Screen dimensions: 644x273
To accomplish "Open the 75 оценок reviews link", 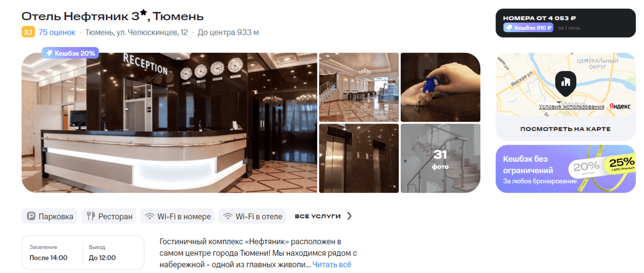I will coord(57,32).
